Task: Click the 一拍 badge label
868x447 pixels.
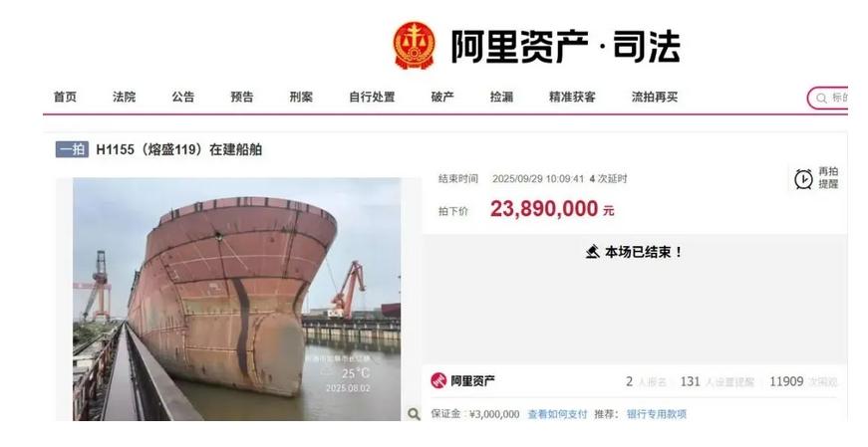Action: 72,149
